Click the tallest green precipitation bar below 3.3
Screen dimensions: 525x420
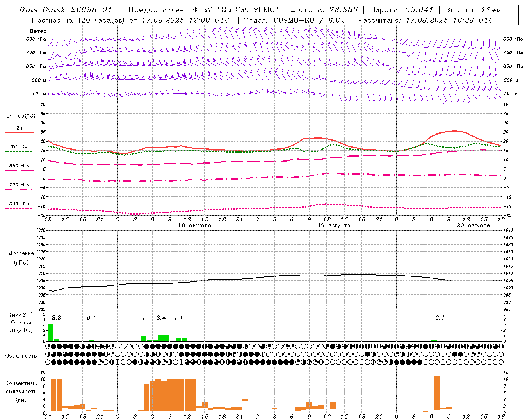click(x=50, y=333)
